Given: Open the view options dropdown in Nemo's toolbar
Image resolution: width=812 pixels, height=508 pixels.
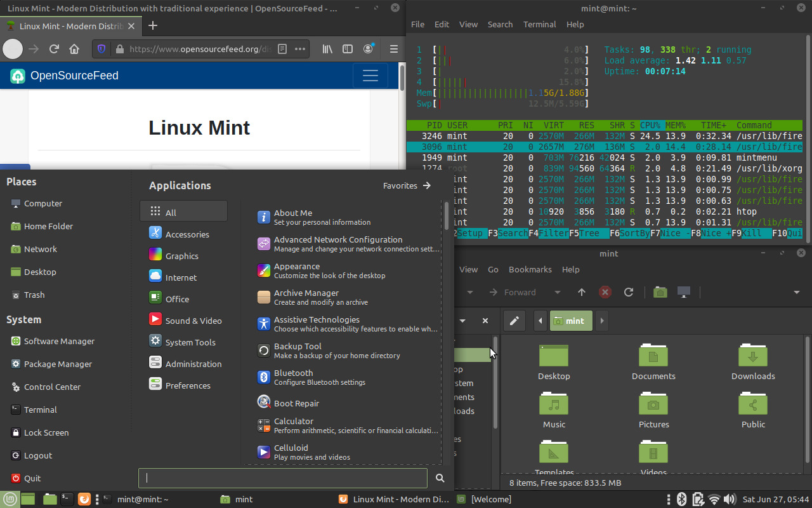Looking at the screenshot, I should tap(796, 292).
